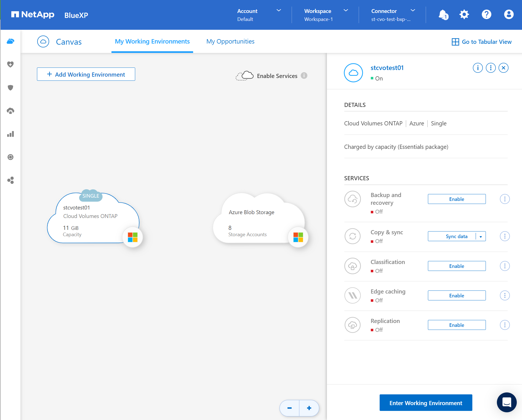522x420 pixels.
Task: Open the Health sidebar icon
Action: pos(10,64)
